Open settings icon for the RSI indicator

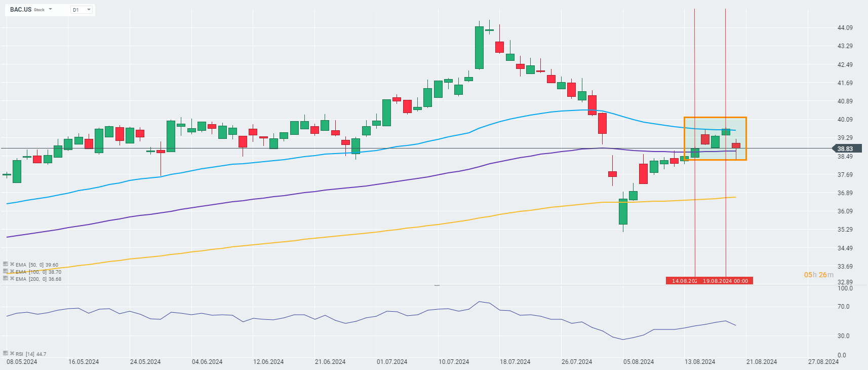point(6,353)
